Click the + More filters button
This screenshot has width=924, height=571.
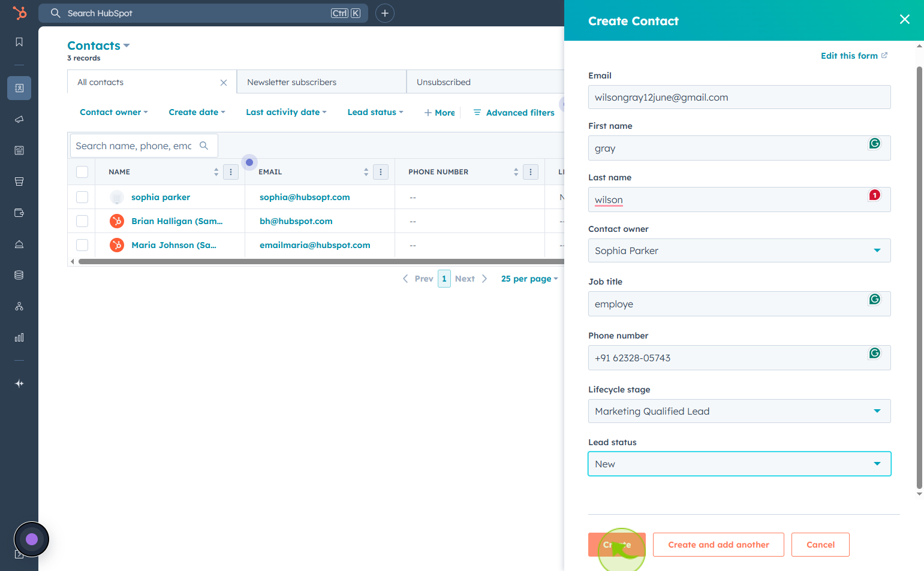[440, 113]
